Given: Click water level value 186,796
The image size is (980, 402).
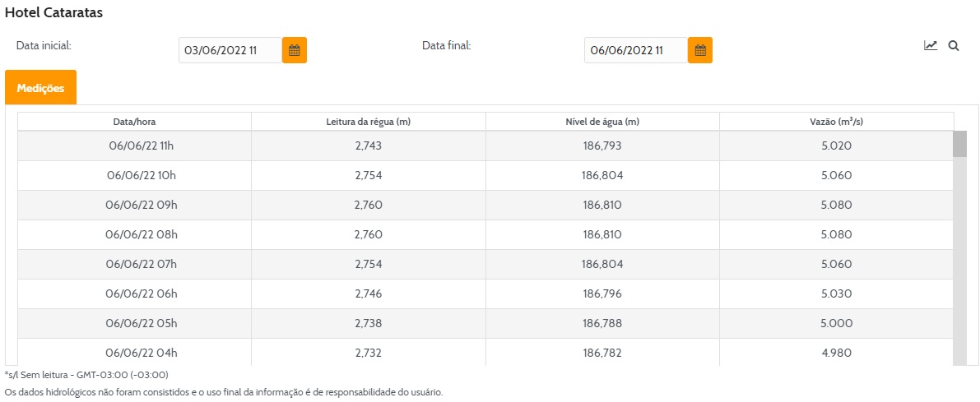Looking at the screenshot, I should click(602, 293).
